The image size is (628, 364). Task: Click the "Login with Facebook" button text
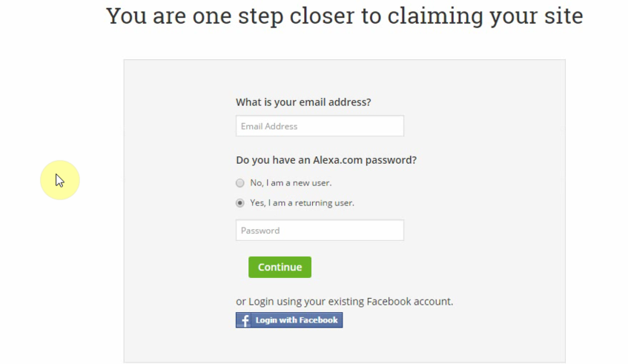[x=297, y=320]
